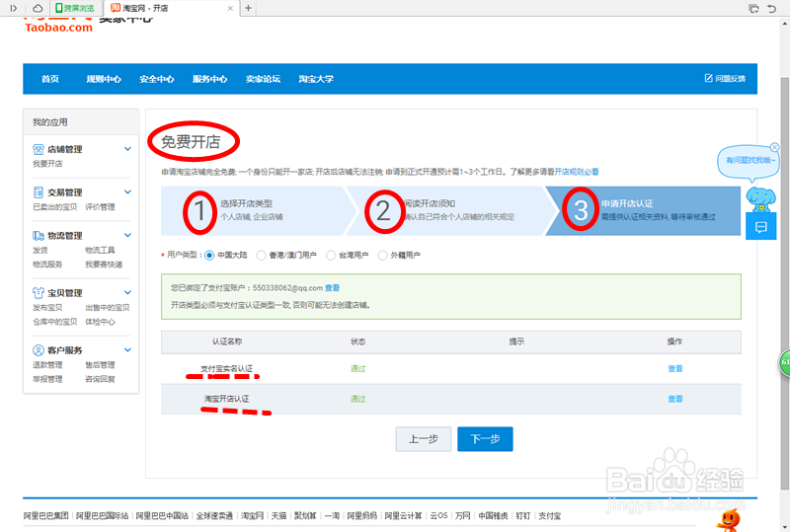Close the 淘宝网-开店 browser tab
790x532 pixels.
click(x=230, y=8)
